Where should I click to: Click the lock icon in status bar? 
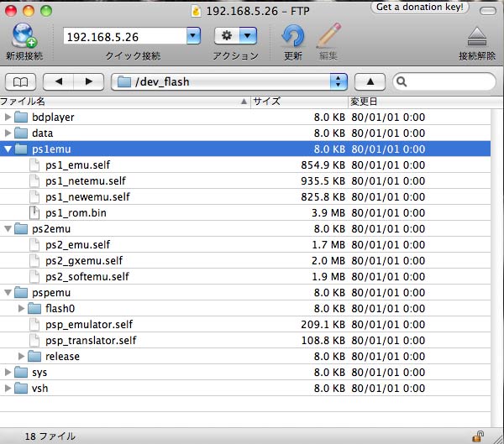click(478, 436)
